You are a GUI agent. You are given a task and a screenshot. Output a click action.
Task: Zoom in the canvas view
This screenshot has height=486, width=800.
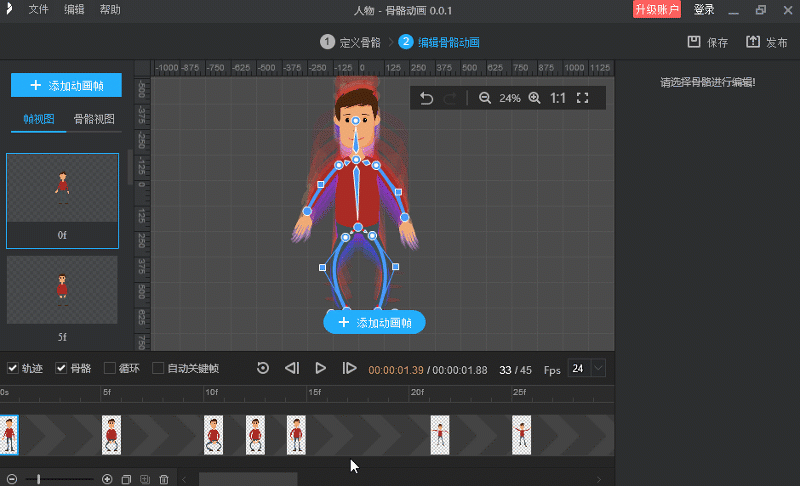534,98
